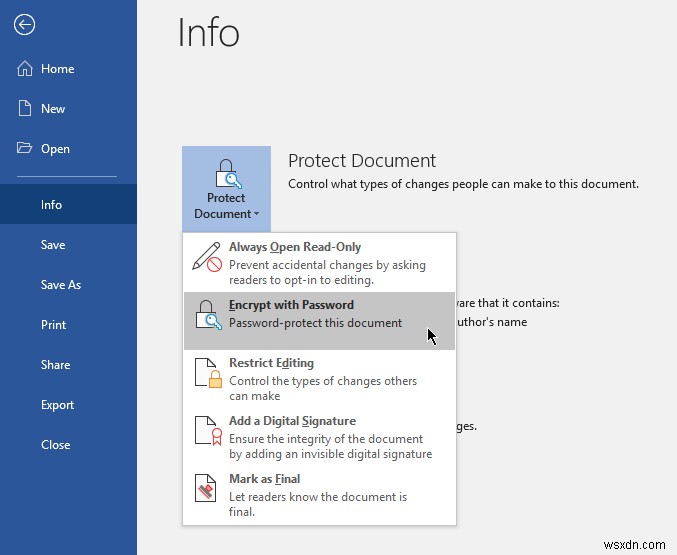Click the Protect Document heading text
The width and height of the screenshot is (677, 555).
[x=362, y=161]
